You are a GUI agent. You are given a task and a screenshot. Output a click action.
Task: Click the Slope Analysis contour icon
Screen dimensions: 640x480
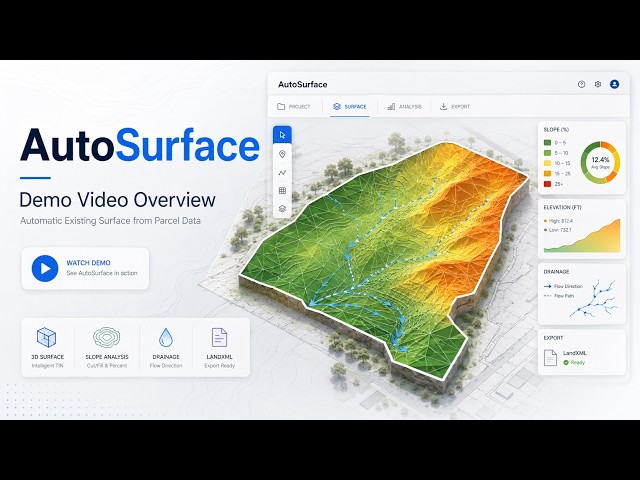pyautogui.click(x=107, y=337)
